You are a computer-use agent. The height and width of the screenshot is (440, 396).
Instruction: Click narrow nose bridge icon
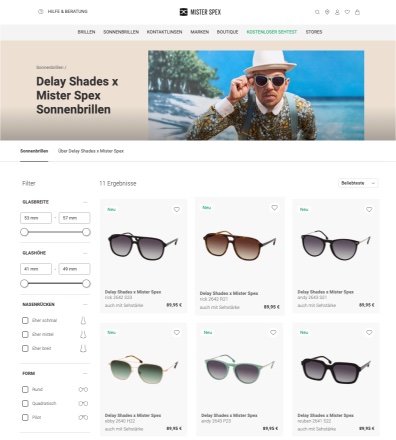[83, 320]
